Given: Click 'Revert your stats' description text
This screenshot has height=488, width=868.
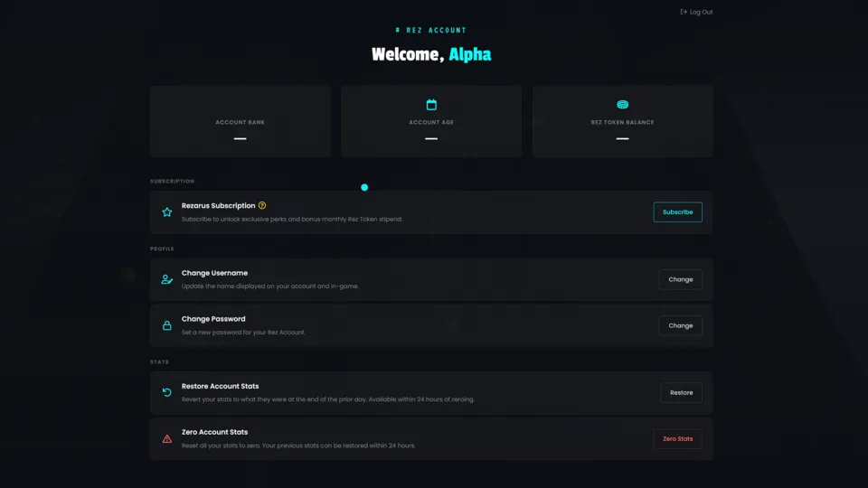Looking at the screenshot, I should click(x=327, y=399).
